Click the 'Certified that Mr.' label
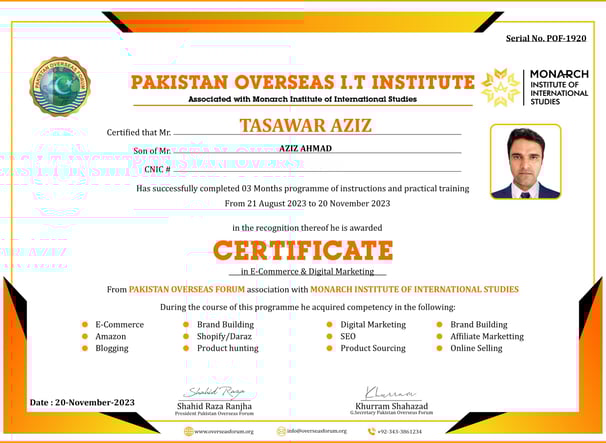 click(x=139, y=133)
